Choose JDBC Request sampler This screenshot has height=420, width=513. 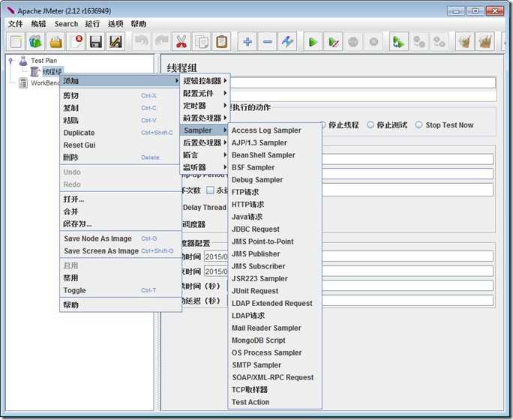click(274, 229)
